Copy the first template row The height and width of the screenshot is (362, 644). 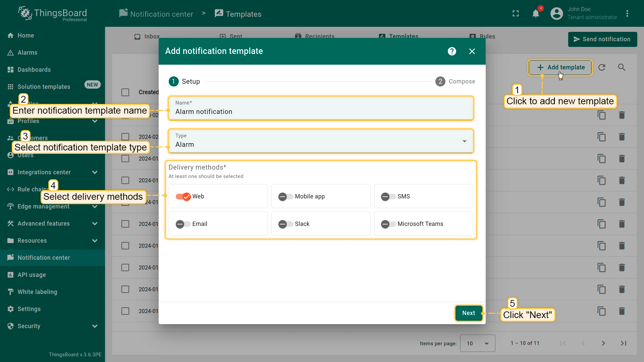601,115
